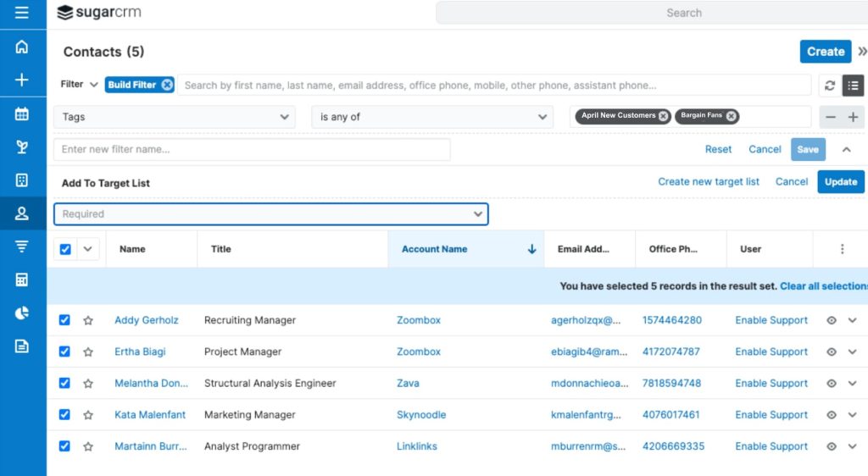This screenshot has width=868, height=476.
Task: Open mass actions dropdown beside select-all
Action: click(x=87, y=249)
